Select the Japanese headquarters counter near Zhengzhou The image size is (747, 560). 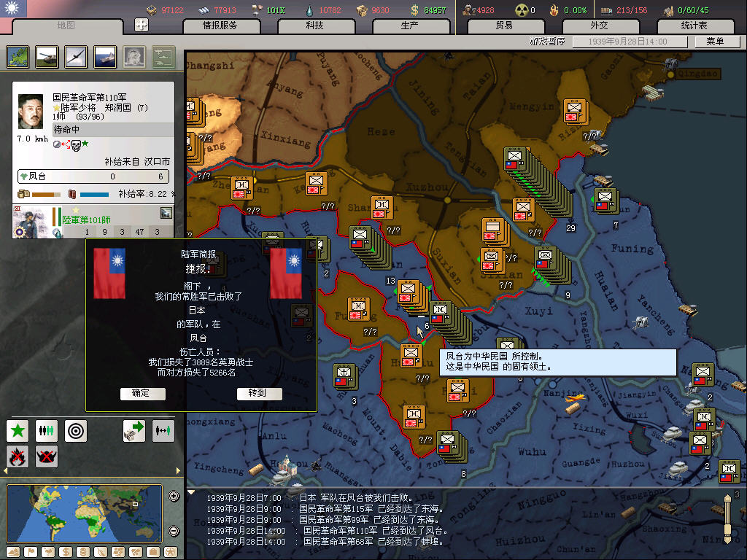pyautogui.click(x=242, y=189)
